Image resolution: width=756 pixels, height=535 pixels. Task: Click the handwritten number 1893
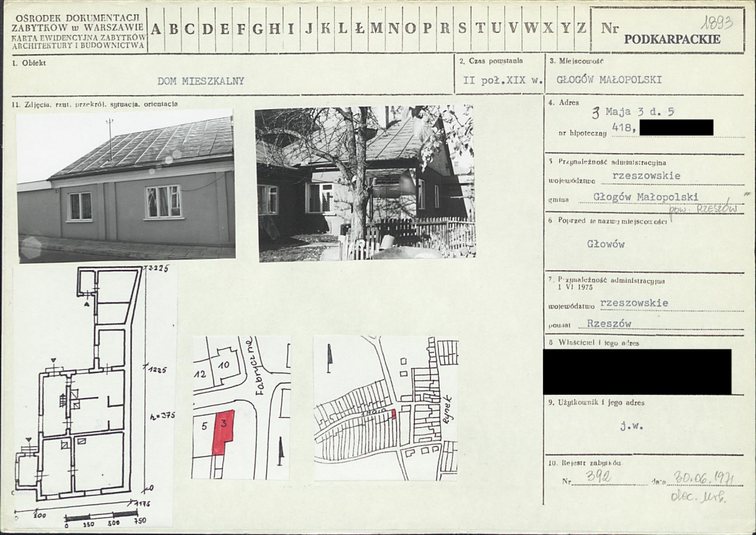[716, 23]
